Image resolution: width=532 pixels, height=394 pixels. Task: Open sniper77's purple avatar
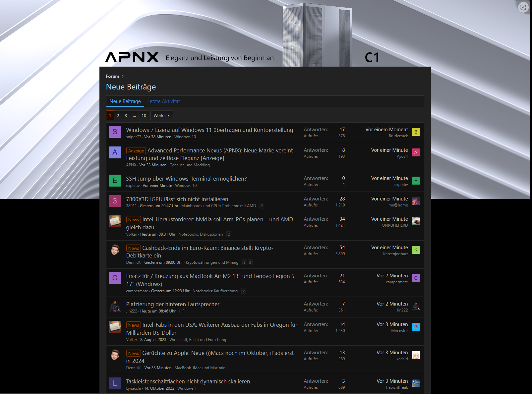[115, 132]
